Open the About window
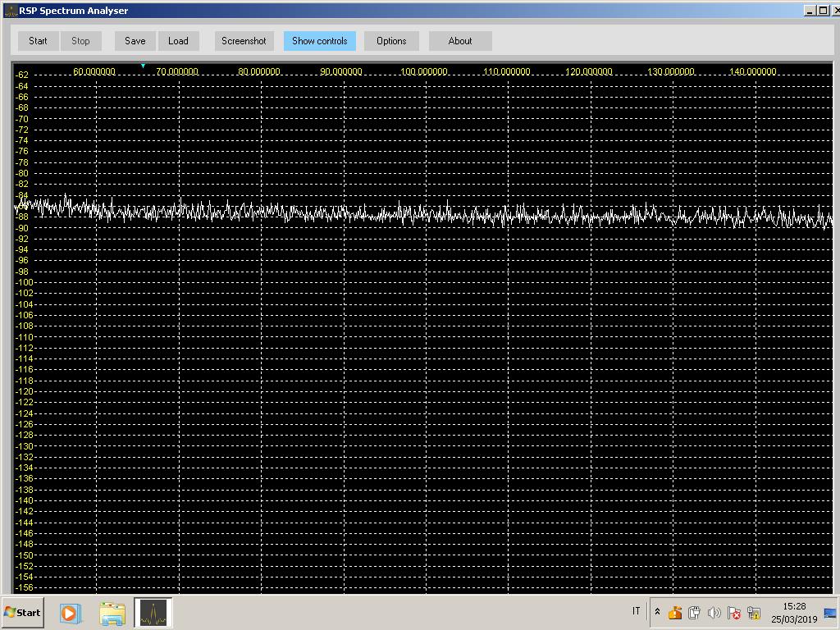 [x=460, y=41]
